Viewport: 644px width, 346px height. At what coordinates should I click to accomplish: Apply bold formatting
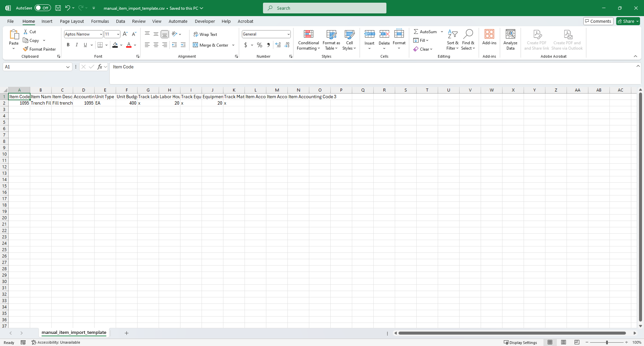(68, 45)
